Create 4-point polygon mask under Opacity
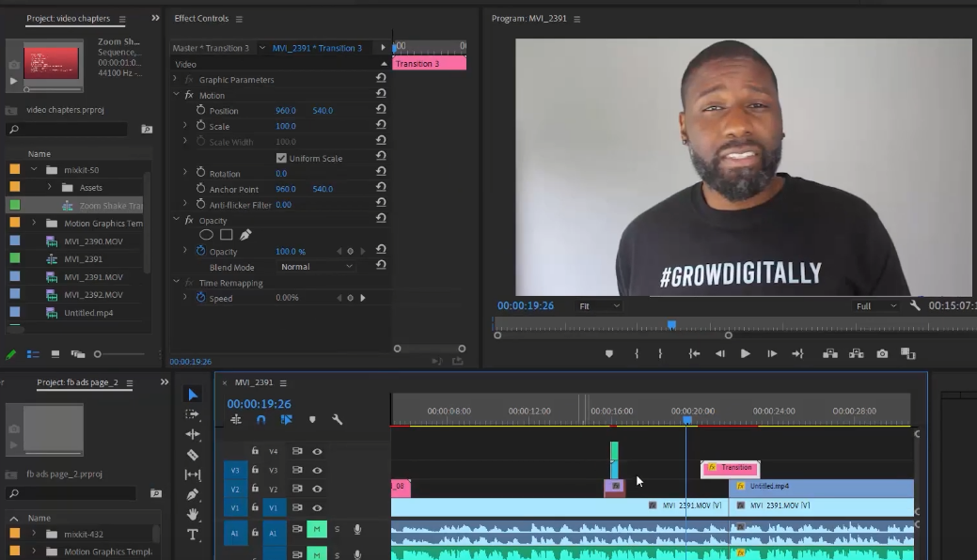This screenshot has height=560, width=977. [x=227, y=235]
